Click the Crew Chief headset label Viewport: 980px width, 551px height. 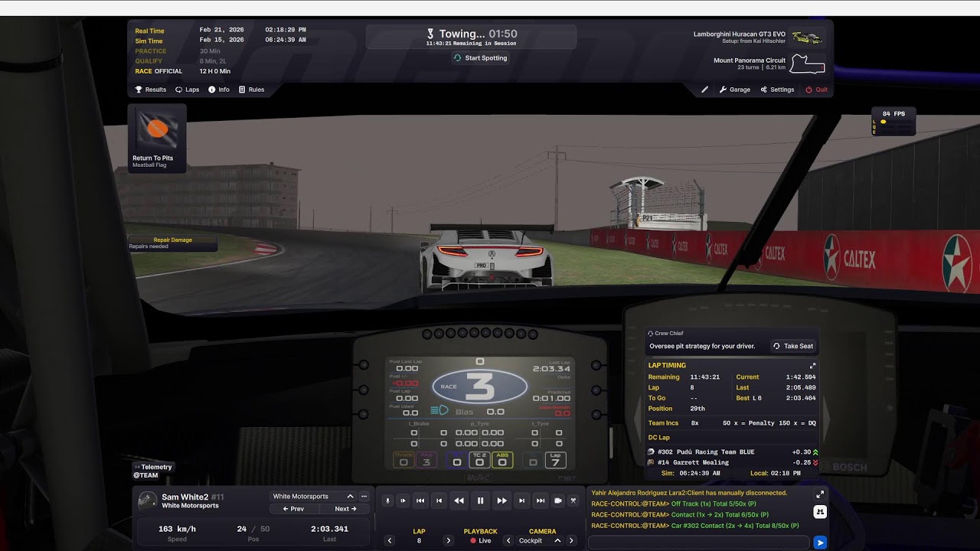[x=665, y=334]
